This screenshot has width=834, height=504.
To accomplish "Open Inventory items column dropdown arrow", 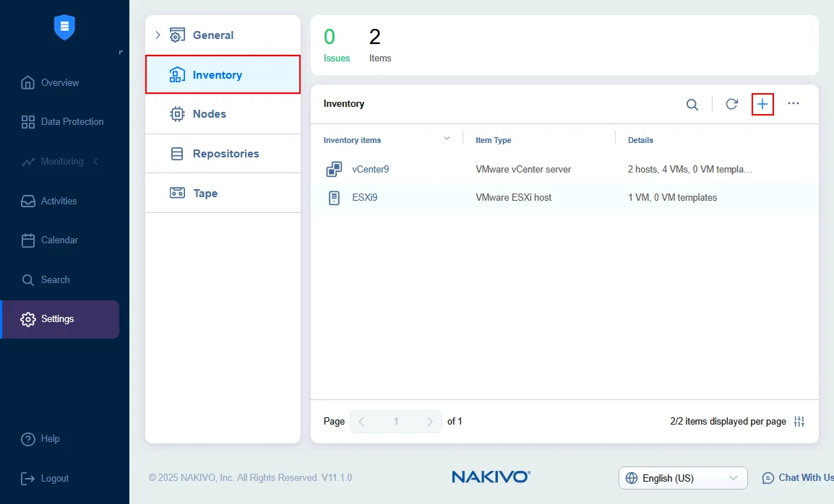I will [x=447, y=138].
